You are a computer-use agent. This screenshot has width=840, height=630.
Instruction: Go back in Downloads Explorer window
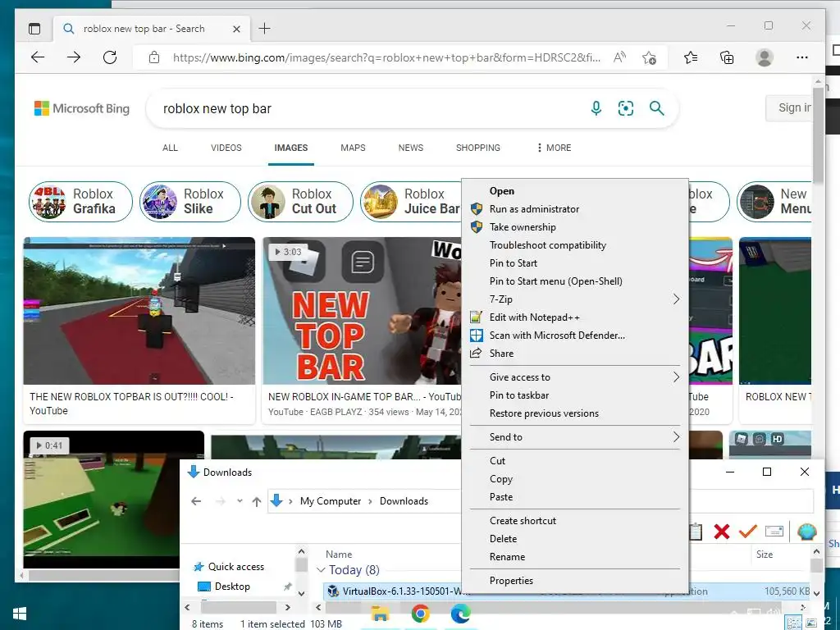click(x=197, y=501)
